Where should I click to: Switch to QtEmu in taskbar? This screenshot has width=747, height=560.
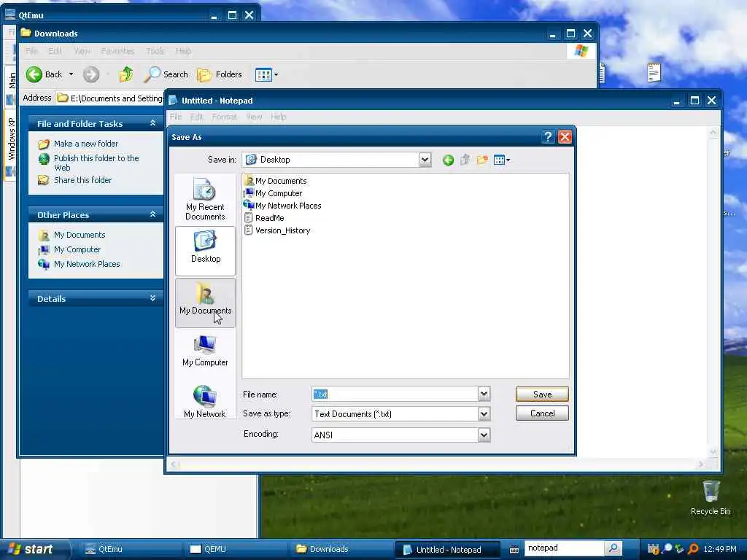pos(128,549)
